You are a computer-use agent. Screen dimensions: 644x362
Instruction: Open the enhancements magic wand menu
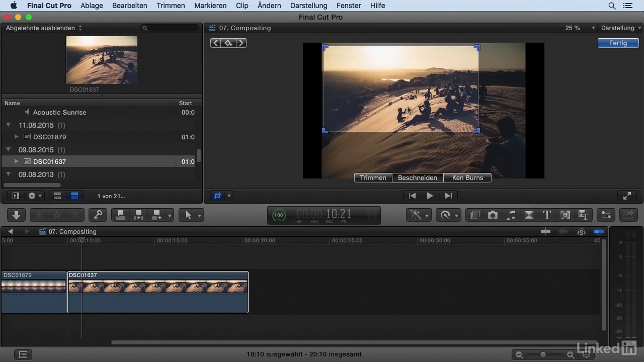(x=419, y=215)
